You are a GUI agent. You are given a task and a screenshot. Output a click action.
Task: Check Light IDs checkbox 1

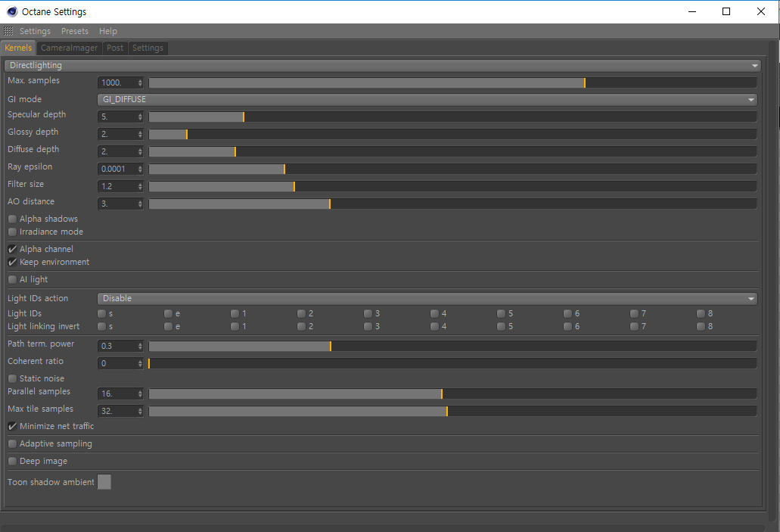tap(235, 313)
